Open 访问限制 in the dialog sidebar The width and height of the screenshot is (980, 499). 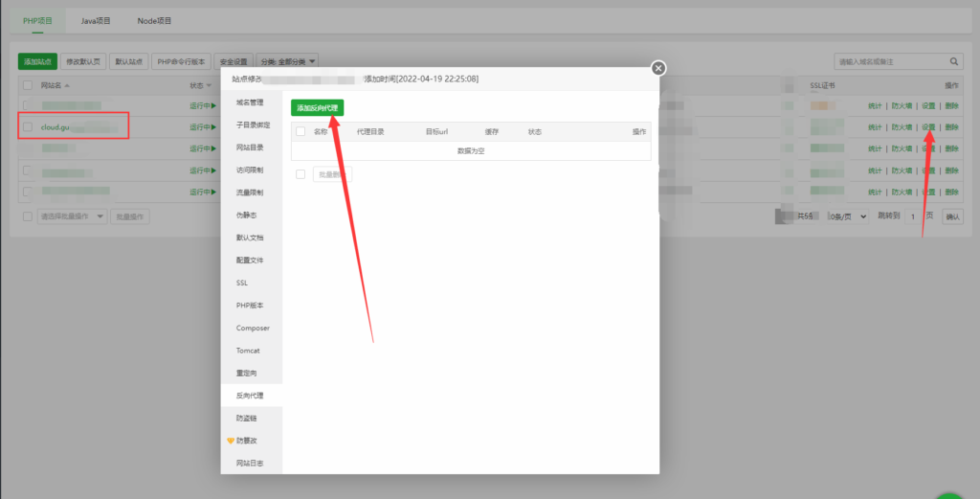pos(252,170)
